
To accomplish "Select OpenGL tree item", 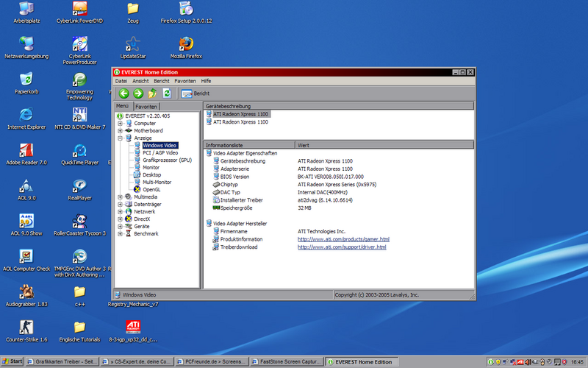I will point(151,190).
